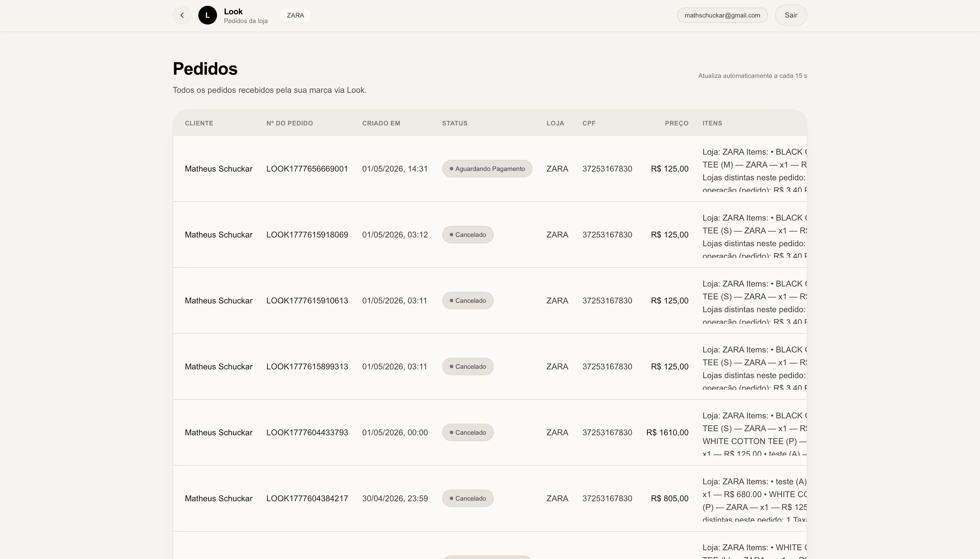The width and height of the screenshot is (980, 559).
Task: Click items text of order LOOK1777604433793
Action: [x=754, y=433]
